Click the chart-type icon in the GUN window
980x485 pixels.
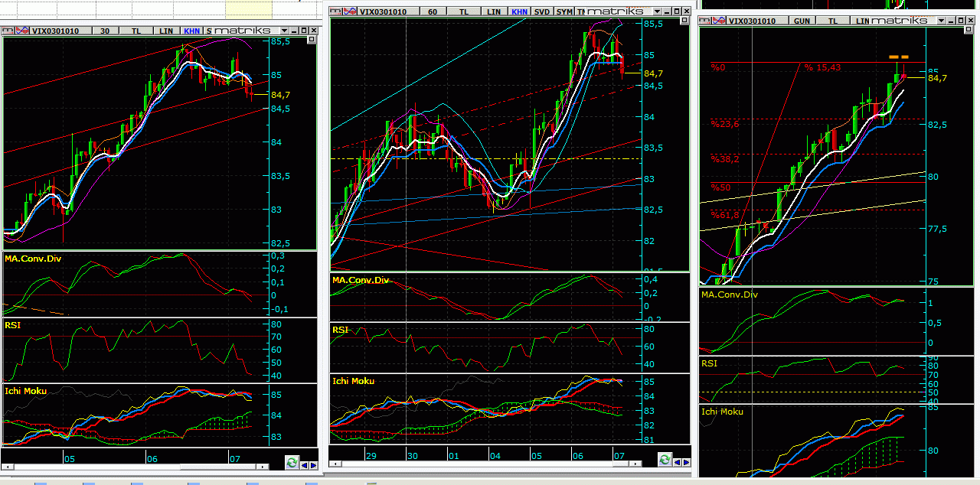point(718,21)
